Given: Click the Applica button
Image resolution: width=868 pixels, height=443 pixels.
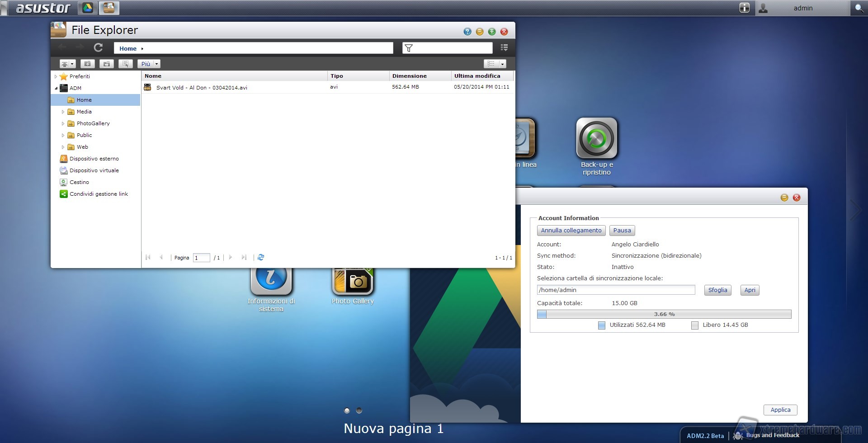Looking at the screenshot, I should (780, 410).
